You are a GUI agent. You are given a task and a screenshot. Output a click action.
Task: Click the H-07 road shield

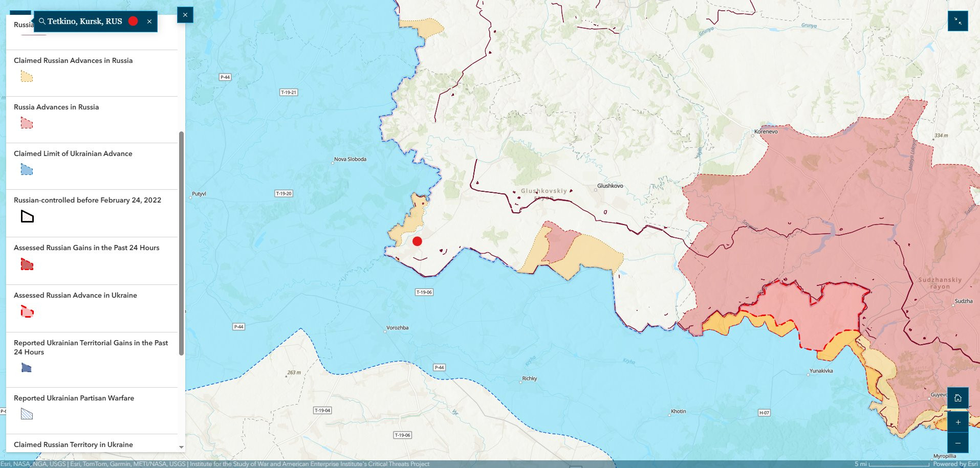point(764,413)
